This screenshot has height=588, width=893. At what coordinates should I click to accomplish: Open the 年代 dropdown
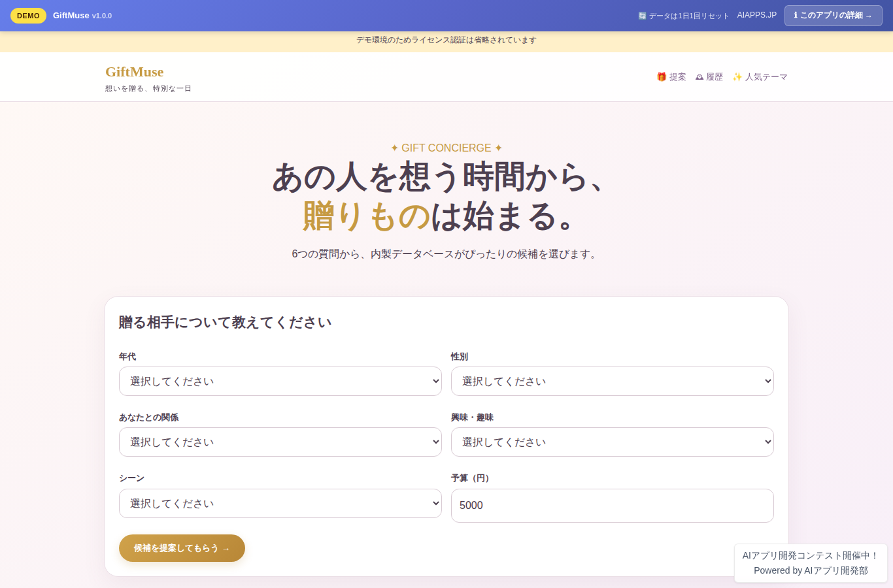click(280, 381)
